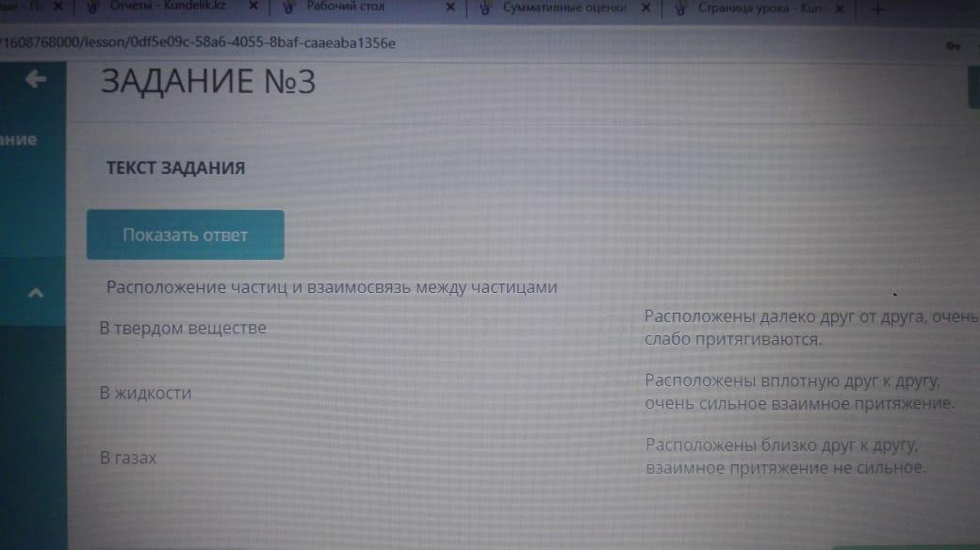Select answer Расположены вплотную друг к другу

click(x=799, y=392)
